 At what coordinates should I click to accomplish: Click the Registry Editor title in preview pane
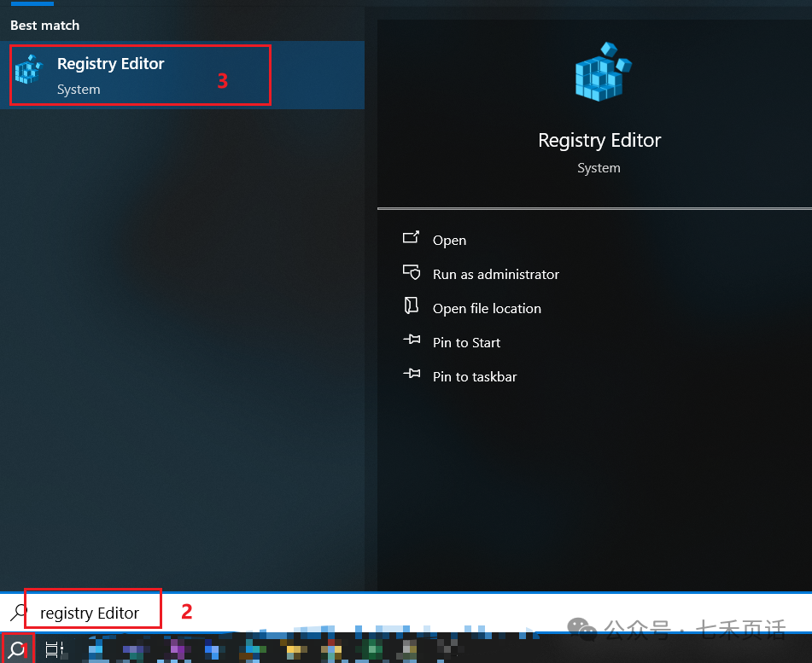click(599, 140)
